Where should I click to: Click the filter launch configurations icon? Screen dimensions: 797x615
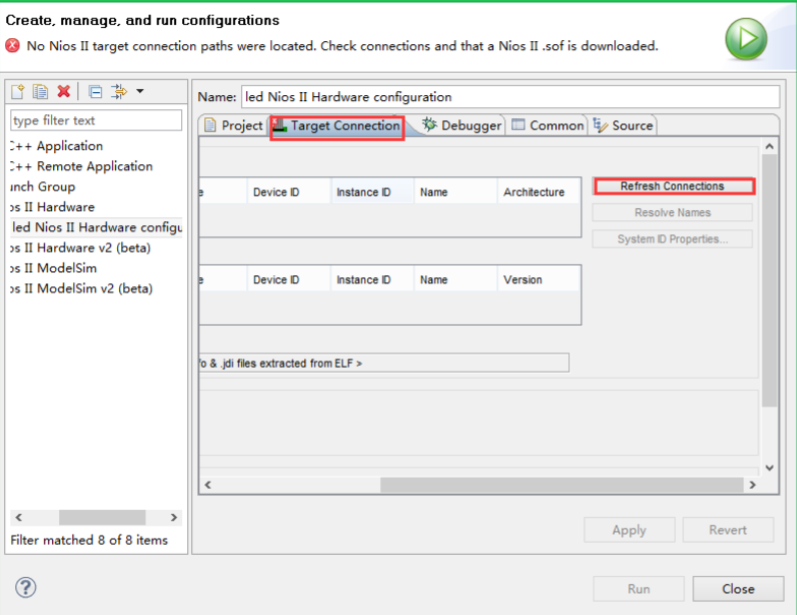119,92
